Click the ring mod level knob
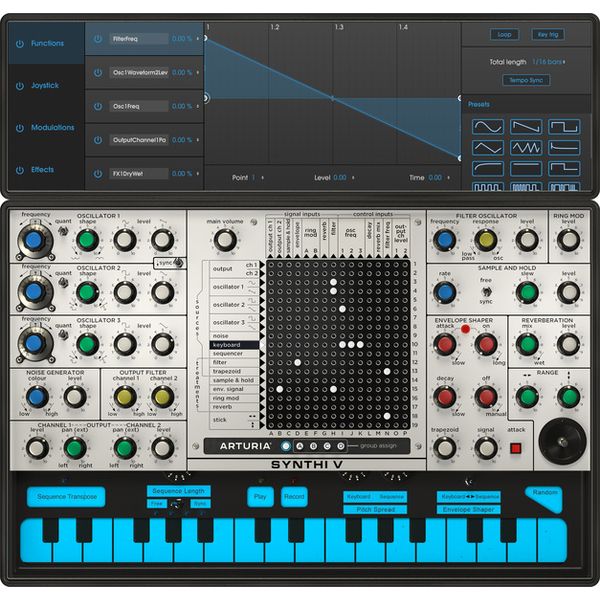600x600 pixels. 569,240
